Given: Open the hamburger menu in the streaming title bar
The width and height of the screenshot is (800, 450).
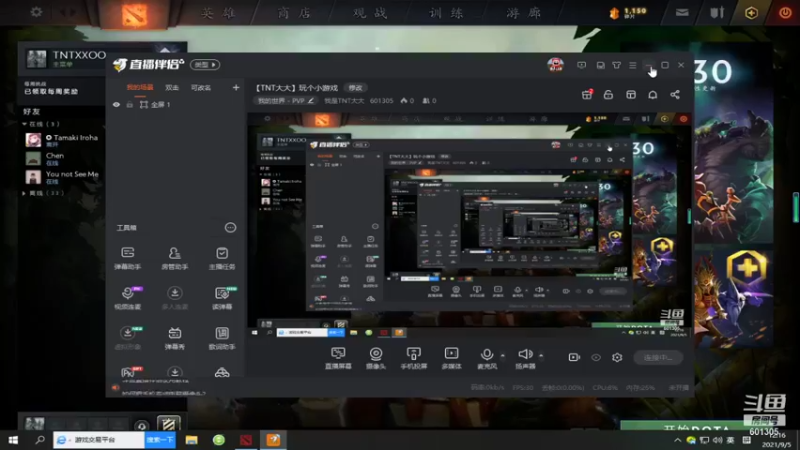Looking at the screenshot, I should (633, 65).
